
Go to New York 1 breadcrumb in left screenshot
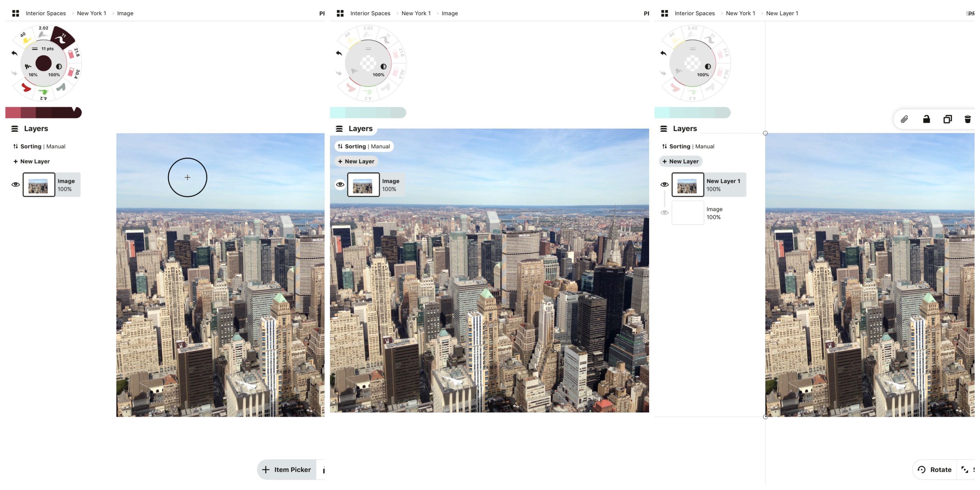pos(91,13)
